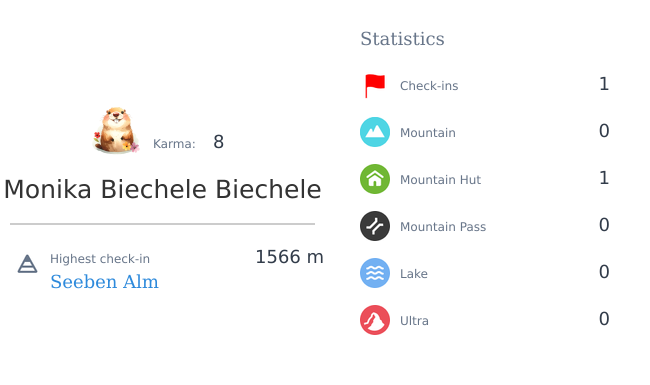Click the Mountain count of 0
The height and width of the screenshot is (385, 650).
[604, 131]
